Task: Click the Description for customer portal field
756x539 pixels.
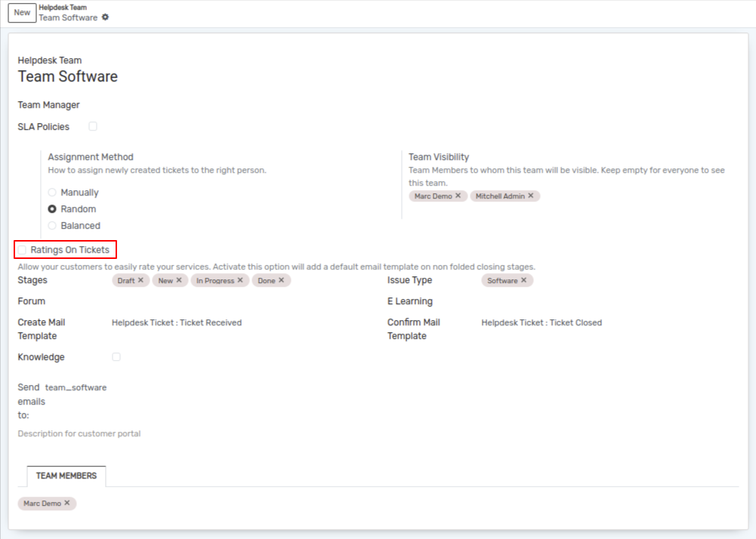Action: coord(227,434)
